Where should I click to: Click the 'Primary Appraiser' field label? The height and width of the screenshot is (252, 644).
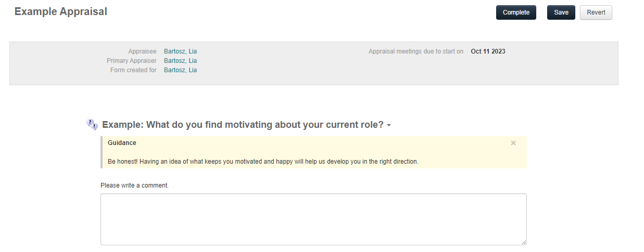(x=132, y=61)
